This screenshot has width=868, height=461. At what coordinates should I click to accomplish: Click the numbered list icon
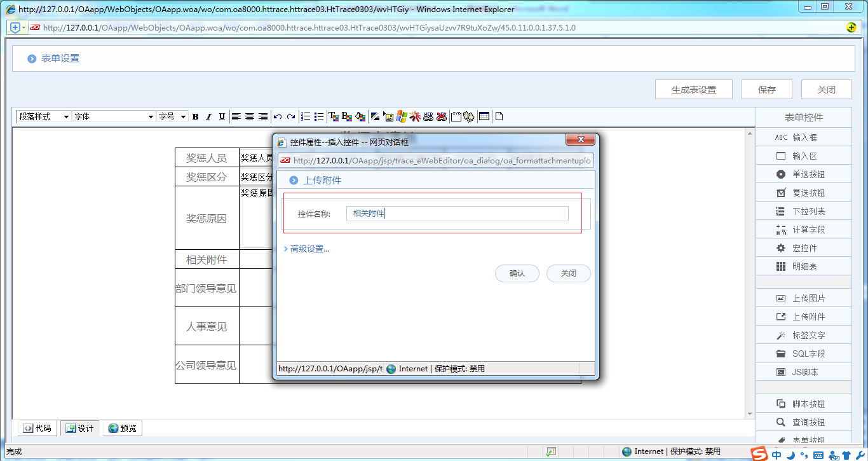(306, 117)
